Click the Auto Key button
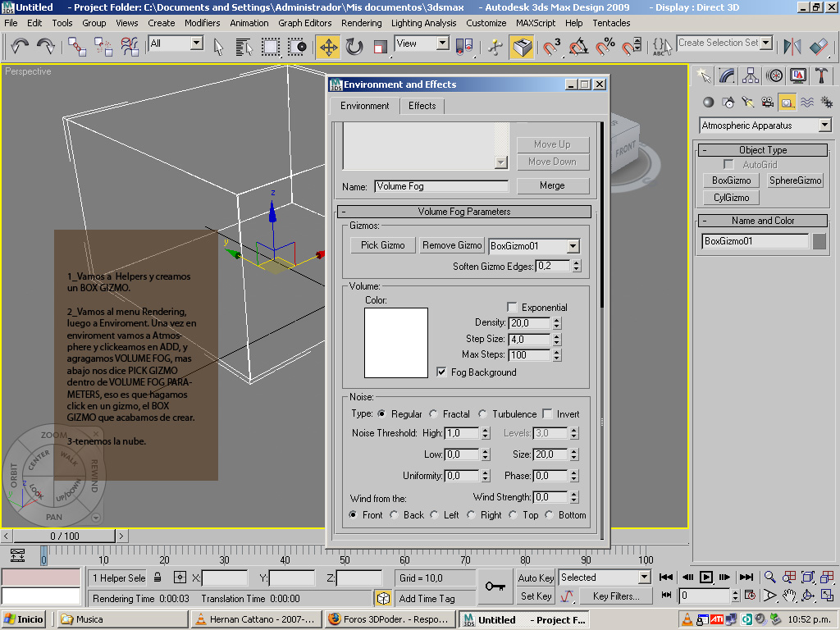The height and width of the screenshot is (630, 840). (x=536, y=577)
